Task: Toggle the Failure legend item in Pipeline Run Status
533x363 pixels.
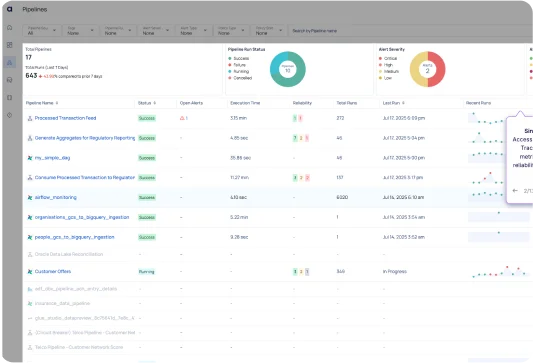Action: (237, 65)
